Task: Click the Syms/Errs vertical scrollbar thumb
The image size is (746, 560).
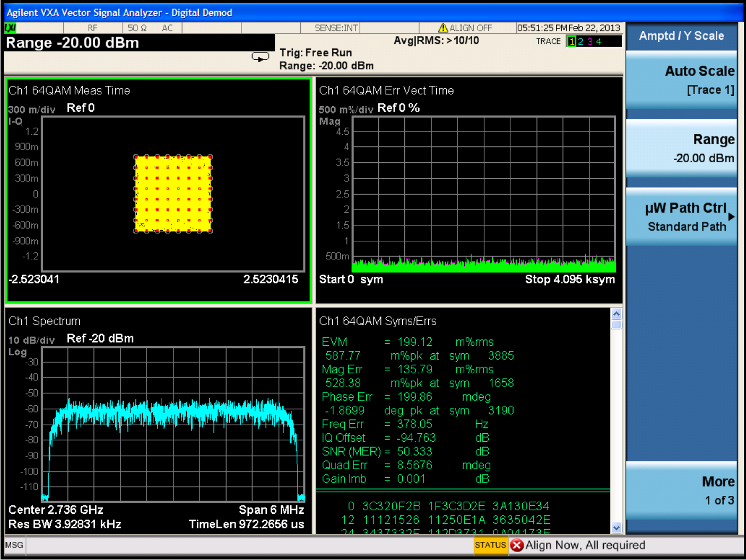Action: point(617,324)
